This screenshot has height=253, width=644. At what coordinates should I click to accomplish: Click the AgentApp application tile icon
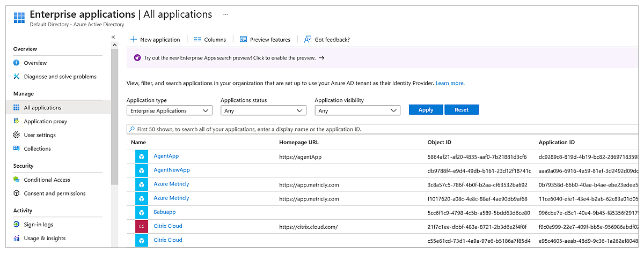142,157
